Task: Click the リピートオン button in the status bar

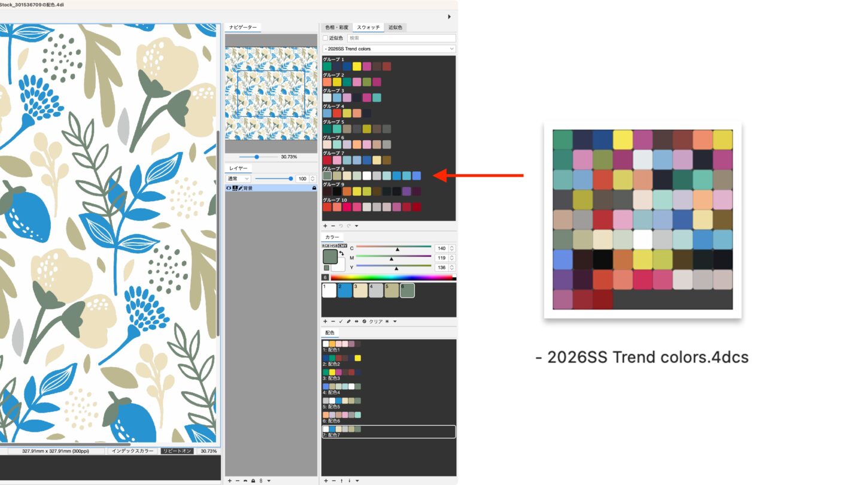Action: (177, 451)
